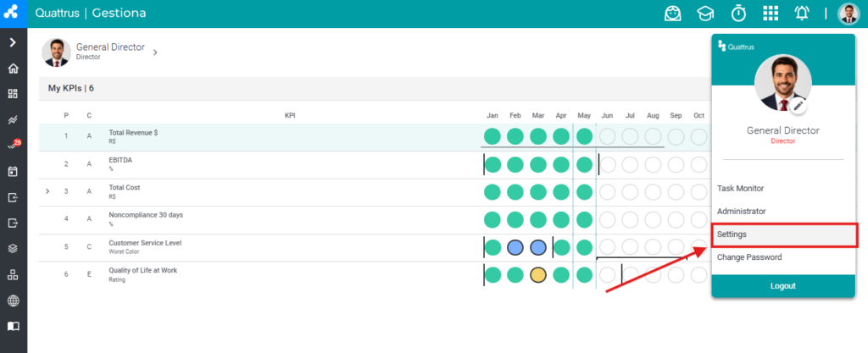Edit profile photo with pencil icon
Screen dimensions: 868x353
[x=798, y=105]
